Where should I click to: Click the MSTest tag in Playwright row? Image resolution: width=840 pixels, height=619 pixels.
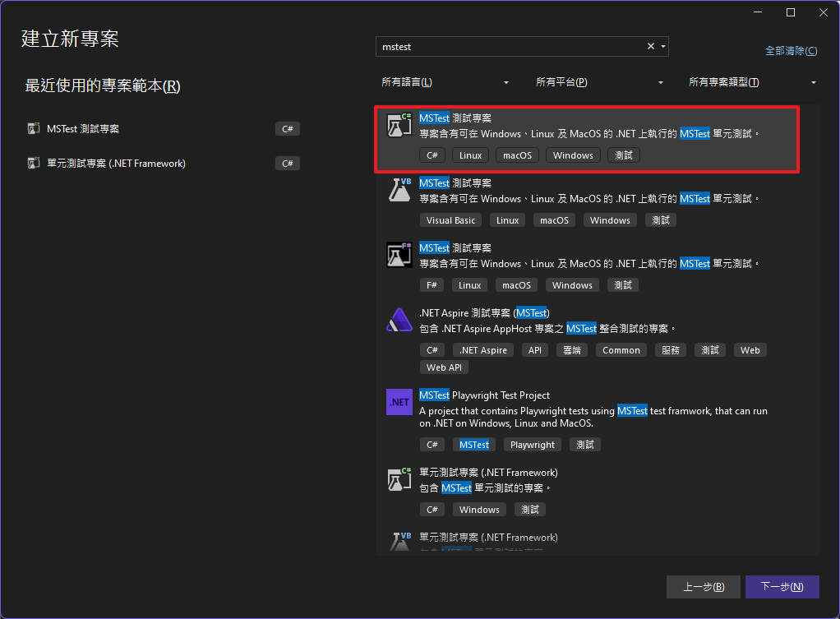pos(474,444)
